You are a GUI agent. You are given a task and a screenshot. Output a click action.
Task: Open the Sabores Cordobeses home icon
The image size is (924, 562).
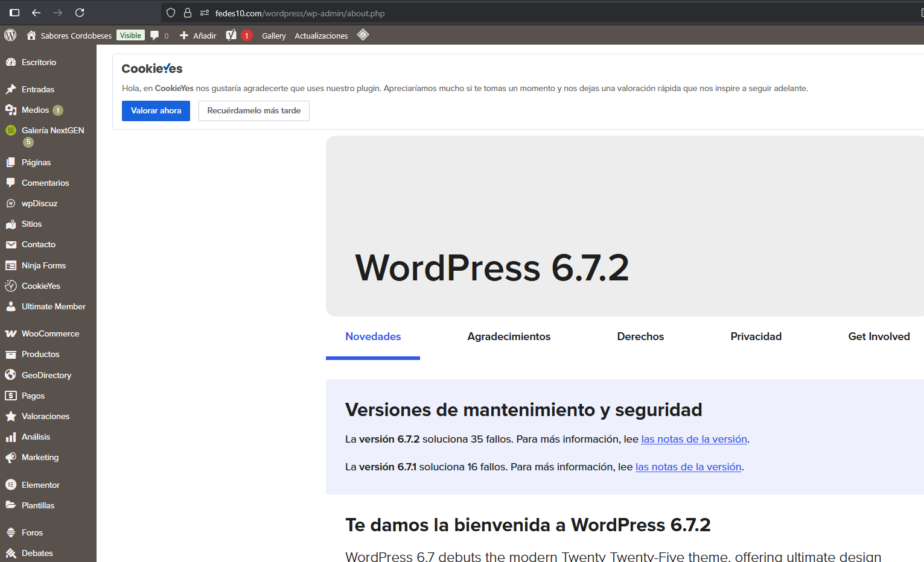point(31,35)
